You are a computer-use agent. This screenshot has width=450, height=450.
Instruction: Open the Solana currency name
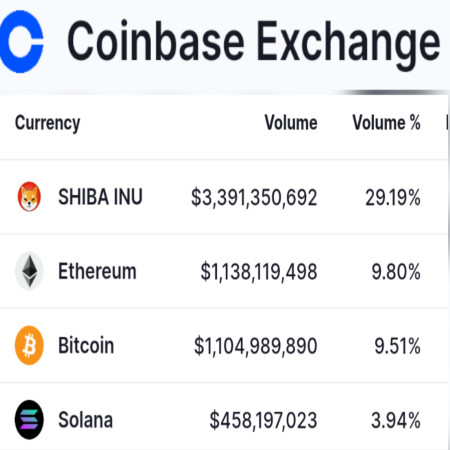pos(85,420)
